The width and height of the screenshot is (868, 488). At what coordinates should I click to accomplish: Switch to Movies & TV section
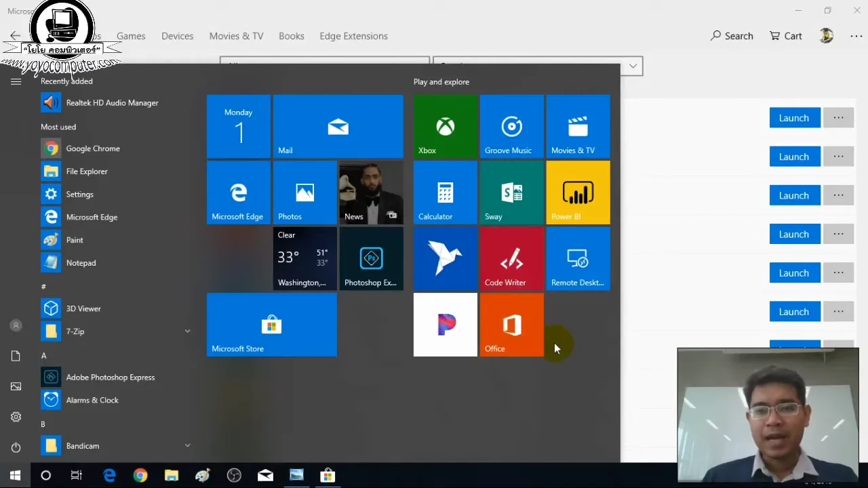[x=236, y=36]
